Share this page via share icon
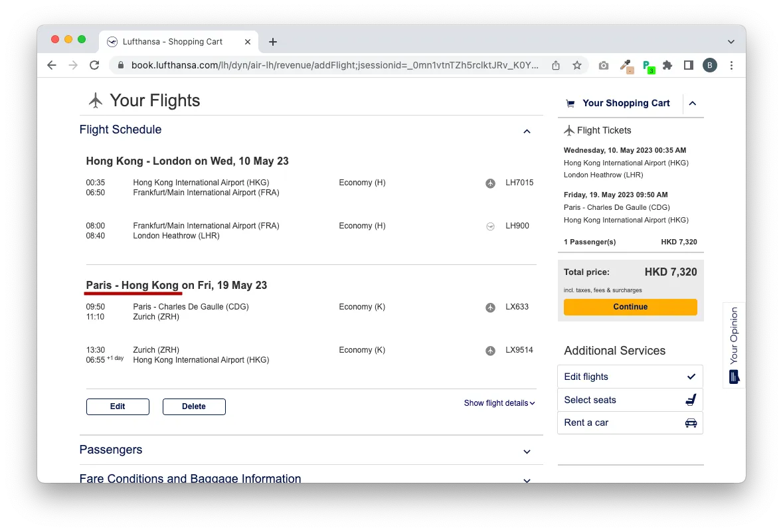The image size is (783, 532). pos(556,66)
